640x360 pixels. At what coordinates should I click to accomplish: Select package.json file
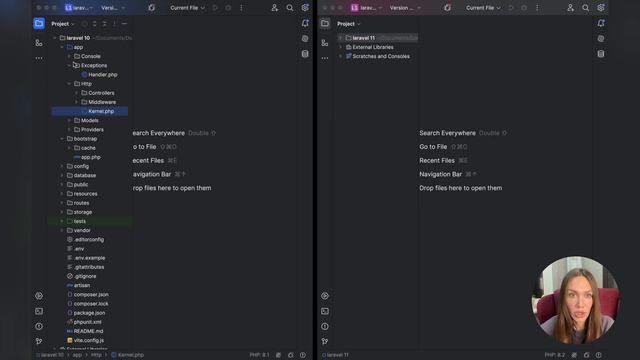pos(86,313)
